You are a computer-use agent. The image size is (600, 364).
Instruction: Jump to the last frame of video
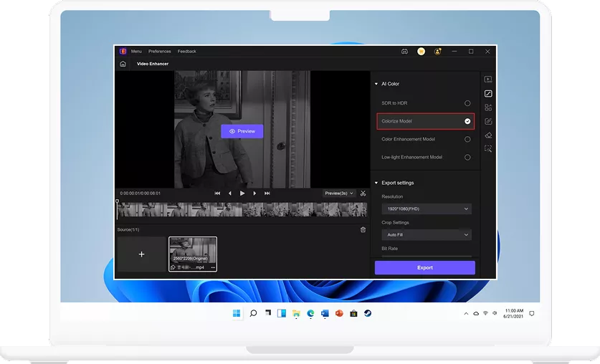[x=267, y=193]
